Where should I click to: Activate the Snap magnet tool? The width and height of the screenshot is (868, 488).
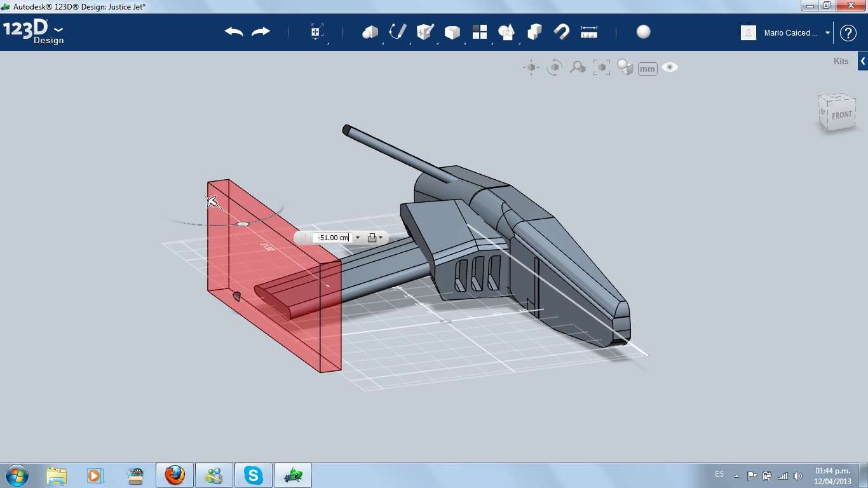(561, 32)
